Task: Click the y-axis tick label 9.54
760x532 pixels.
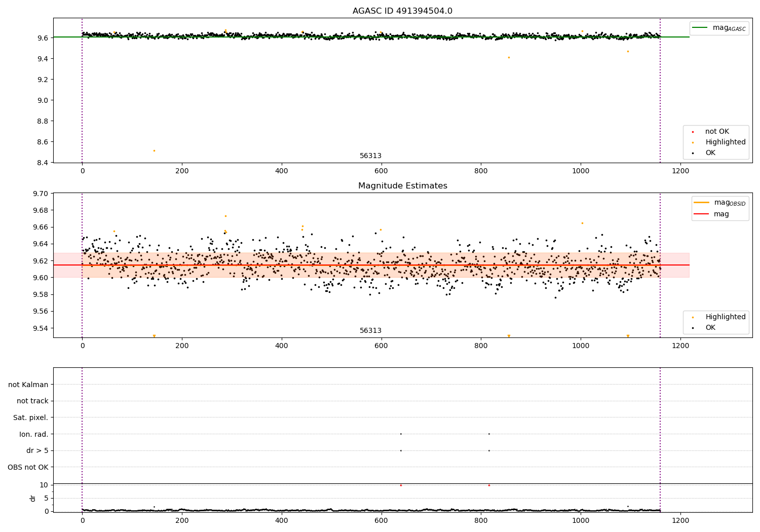Action: click(x=41, y=328)
